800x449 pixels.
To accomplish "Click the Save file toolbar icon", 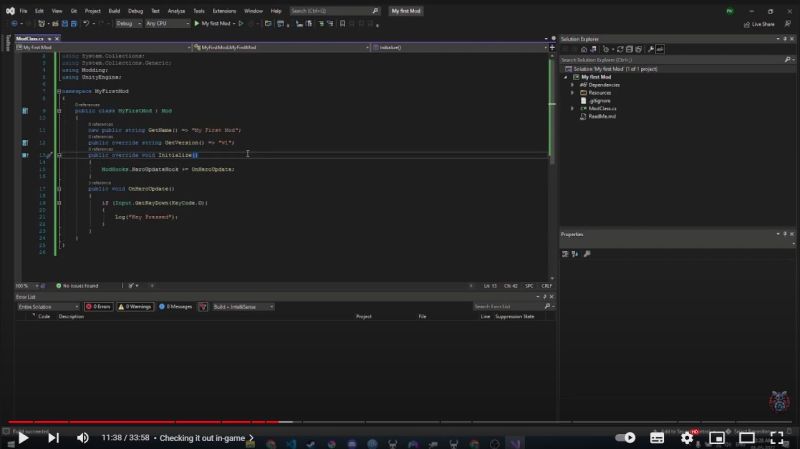I will point(65,23).
